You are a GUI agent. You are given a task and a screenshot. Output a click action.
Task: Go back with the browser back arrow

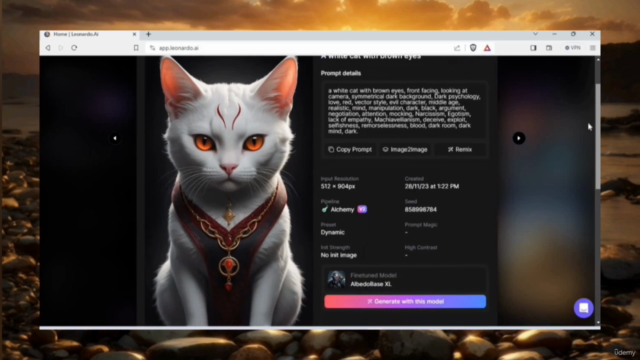tap(48, 48)
